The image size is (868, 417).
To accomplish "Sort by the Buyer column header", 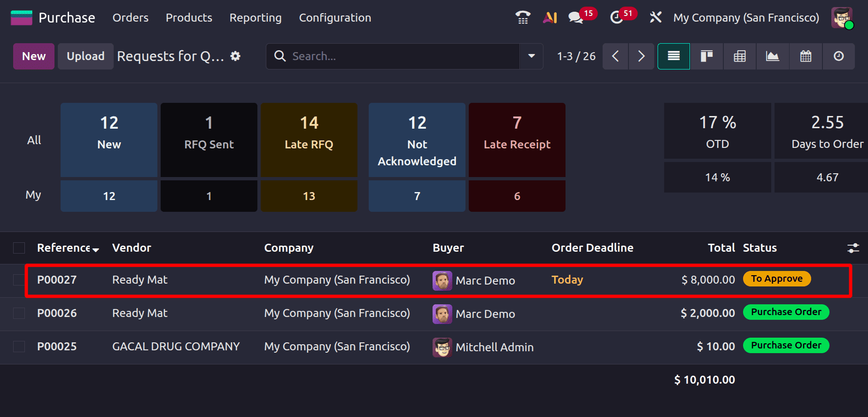I will point(448,248).
